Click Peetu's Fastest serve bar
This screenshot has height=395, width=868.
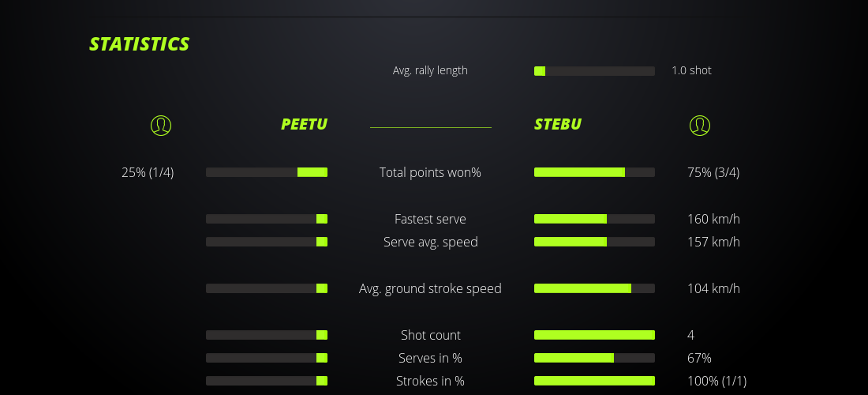click(267, 219)
